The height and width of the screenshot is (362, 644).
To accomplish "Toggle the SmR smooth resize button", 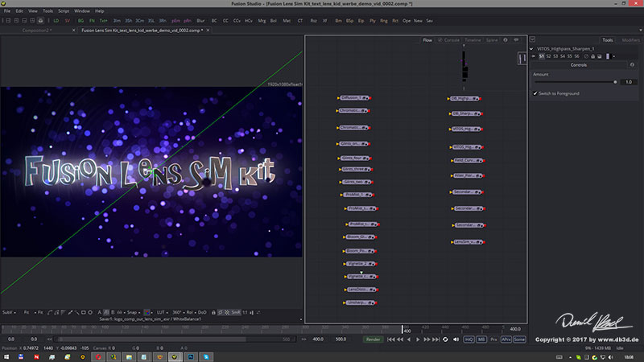I will 236,312.
